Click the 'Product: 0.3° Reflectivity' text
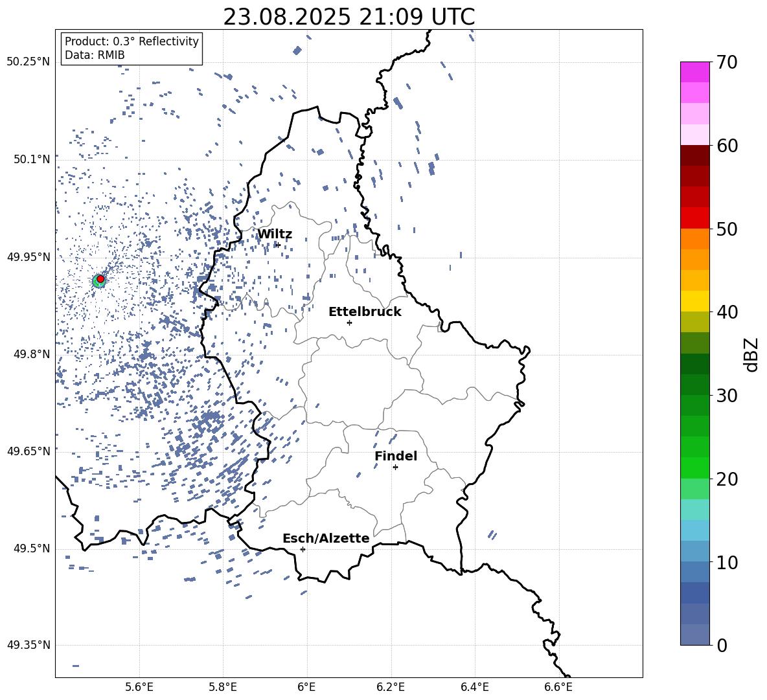Viewport: 767px width, 700px height. click(132, 41)
